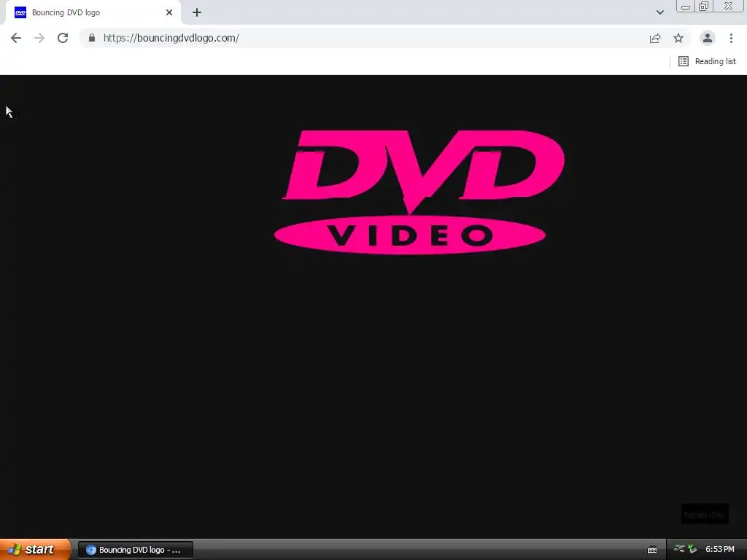
Task: Select the Bouncing DVD logo tab
Action: click(x=93, y=12)
